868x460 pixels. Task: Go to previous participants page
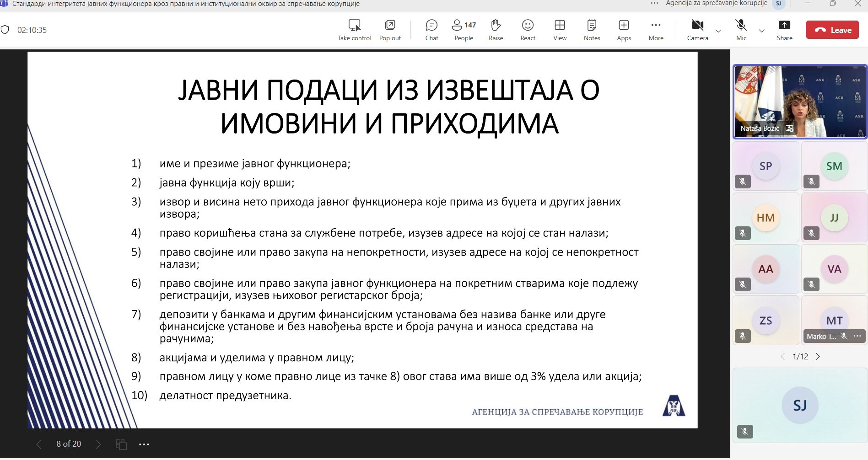[x=783, y=357]
